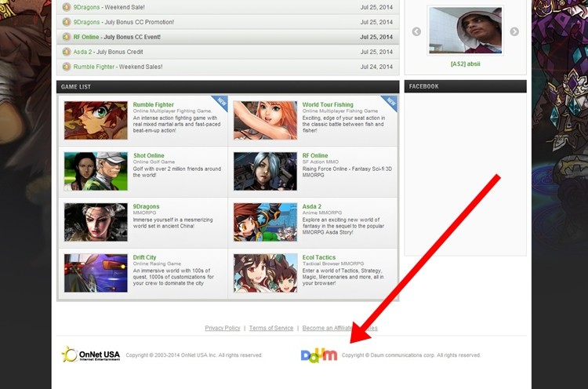Open the World Tour Fishing game title
Image resolution: width=588 pixels, height=389 pixels.
click(328, 104)
